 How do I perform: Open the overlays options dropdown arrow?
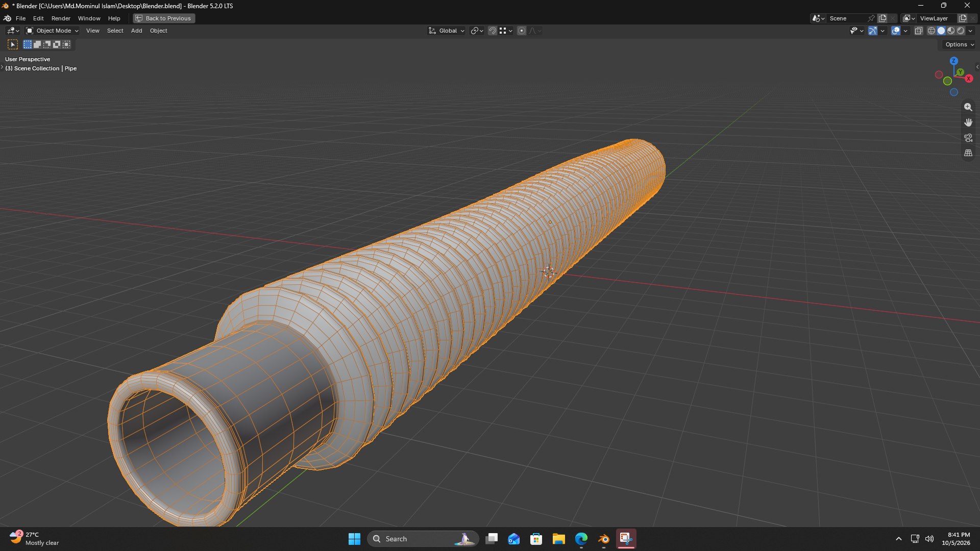click(905, 31)
